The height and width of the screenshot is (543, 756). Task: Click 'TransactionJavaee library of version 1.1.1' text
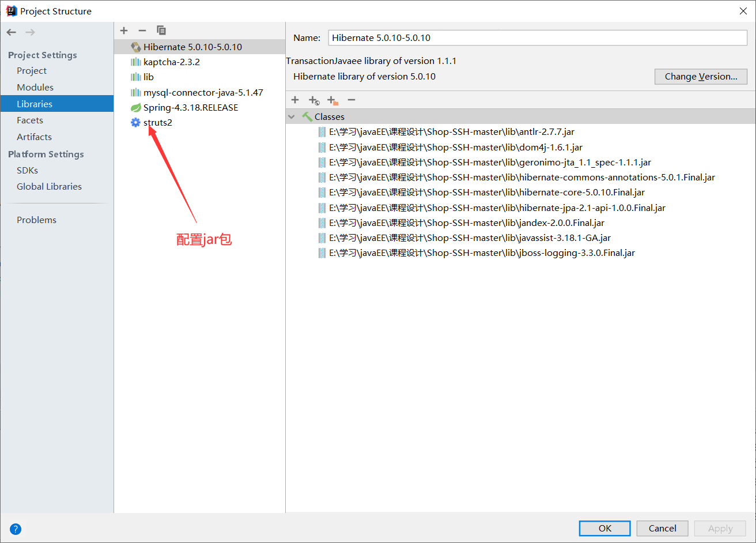click(371, 61)
